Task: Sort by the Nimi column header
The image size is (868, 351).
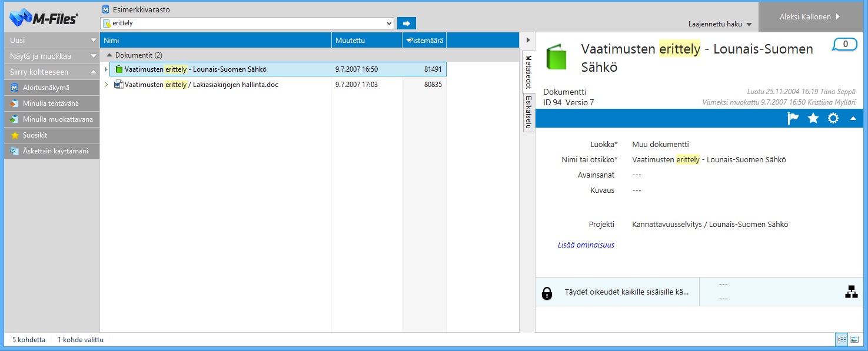Action: click(216, 40)
